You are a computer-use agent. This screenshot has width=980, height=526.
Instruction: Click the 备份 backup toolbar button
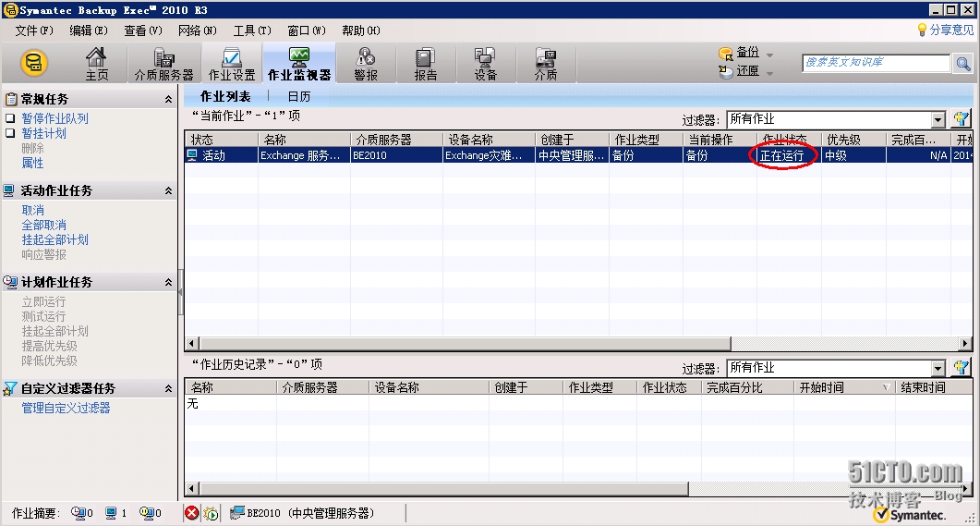pos(739,53)
